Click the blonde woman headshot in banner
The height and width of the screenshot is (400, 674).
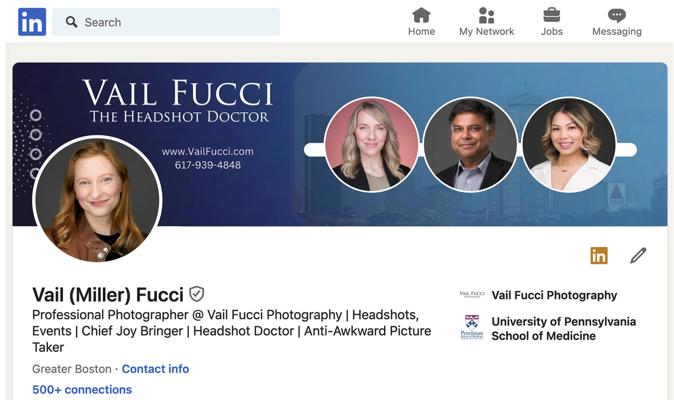[x=372, y=144]
